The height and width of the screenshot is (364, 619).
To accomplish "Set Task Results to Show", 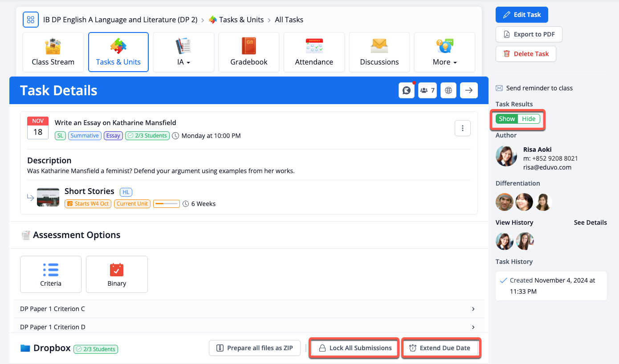I will (507, 119).
